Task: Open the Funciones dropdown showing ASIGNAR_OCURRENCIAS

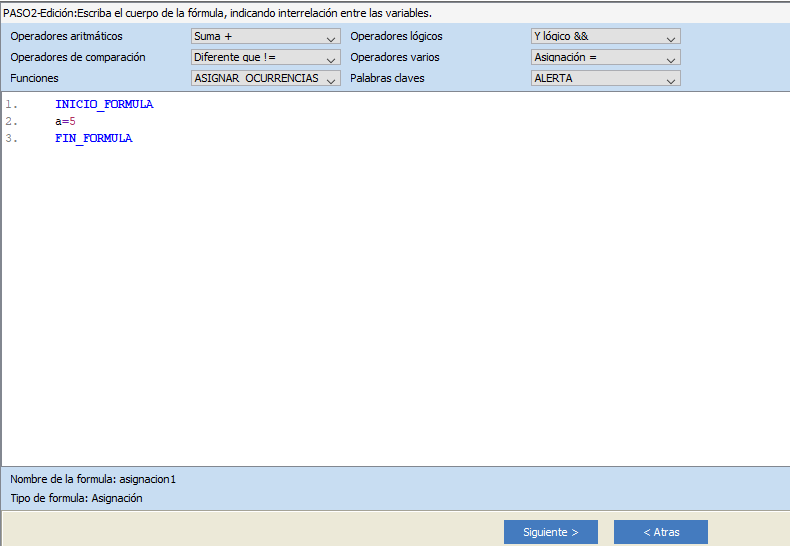Action: (x=265, y=78)
